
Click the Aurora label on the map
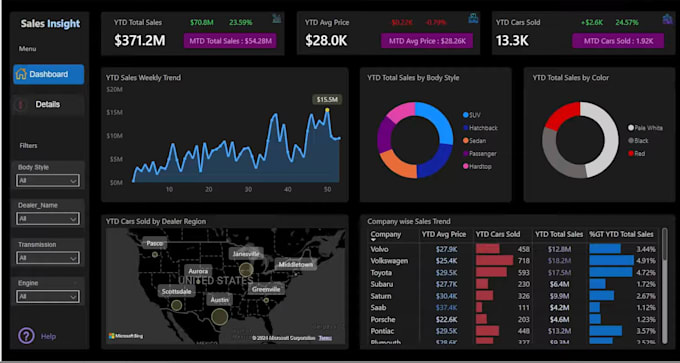click(198, 271)
